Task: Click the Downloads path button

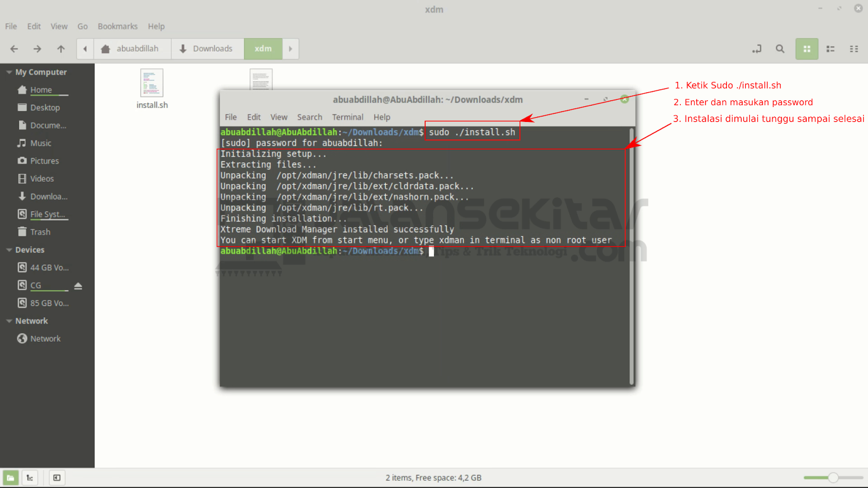Action: pos(208,49)
